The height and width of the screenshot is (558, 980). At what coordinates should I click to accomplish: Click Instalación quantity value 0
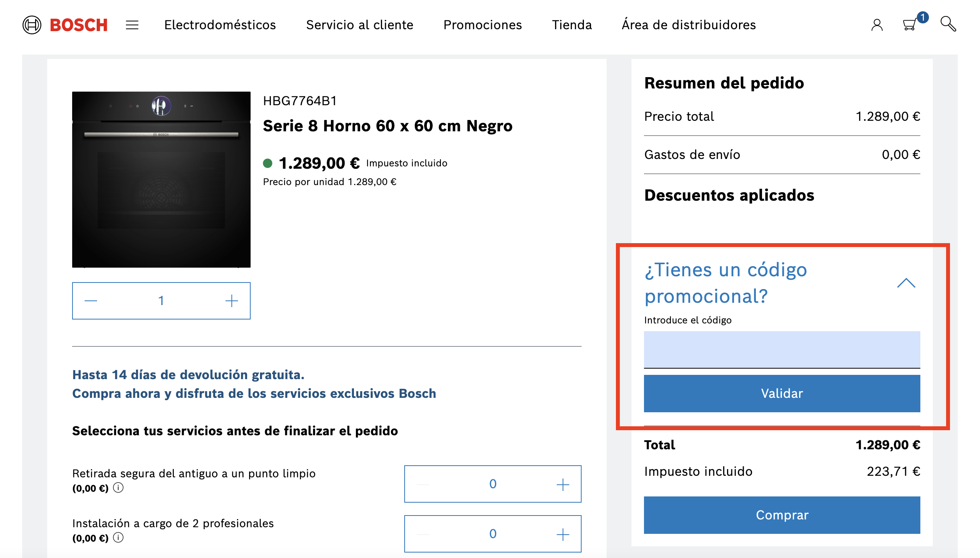point(493,534)
